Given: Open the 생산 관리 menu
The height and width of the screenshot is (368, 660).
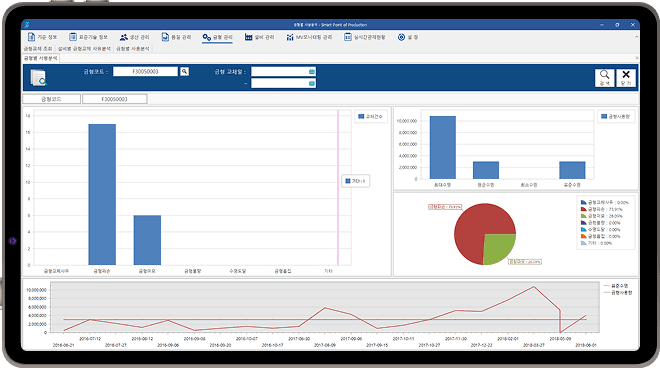Looking at the screenshot, I should click(134, 37).
